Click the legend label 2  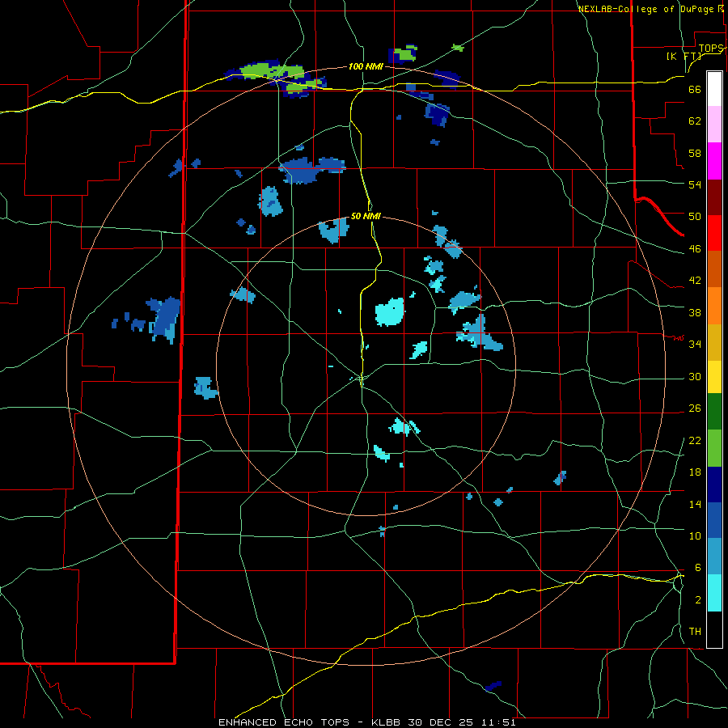tap(697, 600)
